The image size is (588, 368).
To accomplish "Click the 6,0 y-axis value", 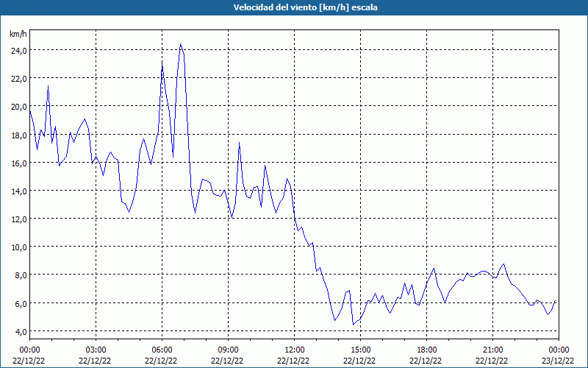I will 21,303.
